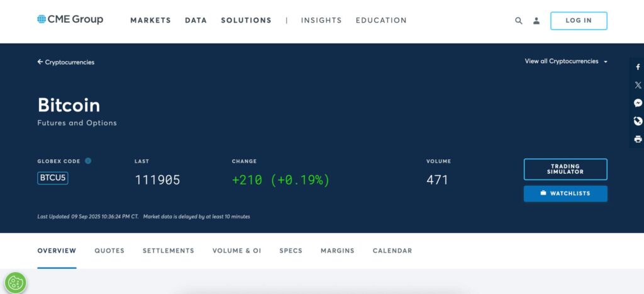Expand View all Cryptocurrencies dropdown
Screen dimensions: 644x294
566,61
